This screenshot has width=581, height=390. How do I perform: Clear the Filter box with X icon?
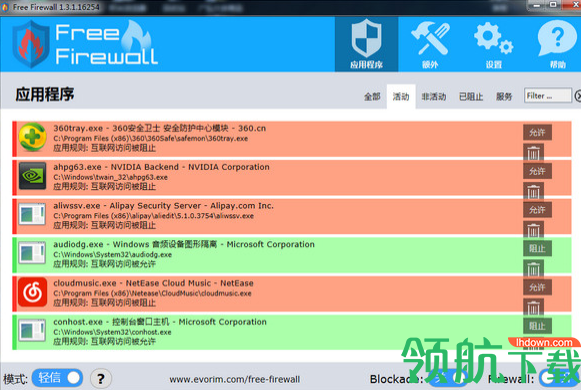coord(578,96)
